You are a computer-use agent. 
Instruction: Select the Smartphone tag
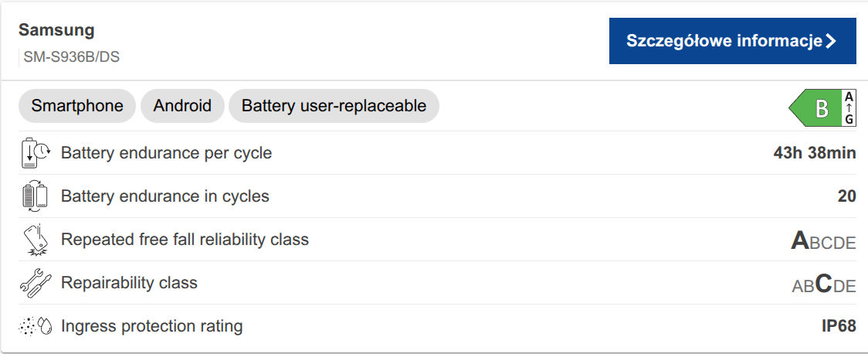tap(77, 106)
